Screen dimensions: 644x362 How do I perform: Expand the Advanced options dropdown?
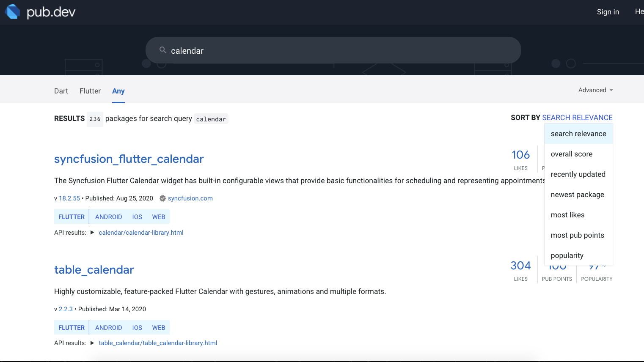tap(596, 90)
